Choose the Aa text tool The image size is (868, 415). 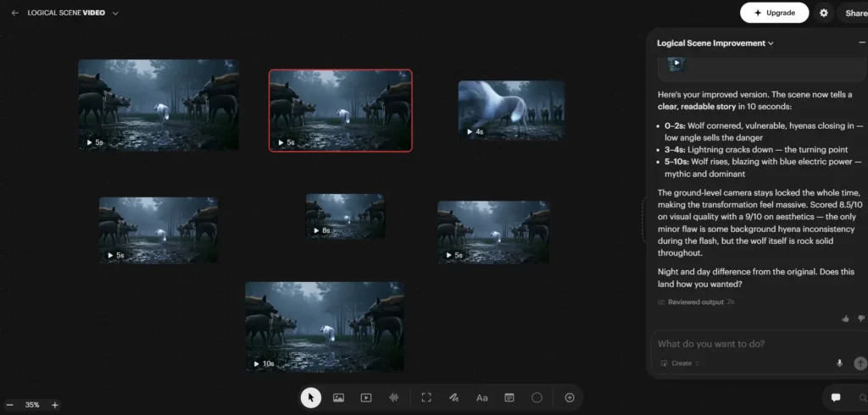(481, 397)
